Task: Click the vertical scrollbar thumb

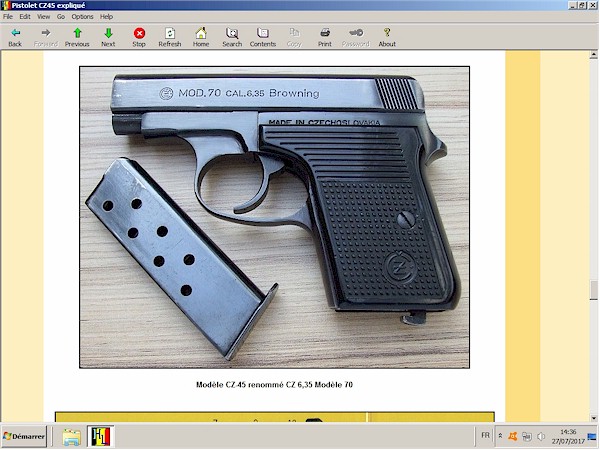Action: coord(593,290)
